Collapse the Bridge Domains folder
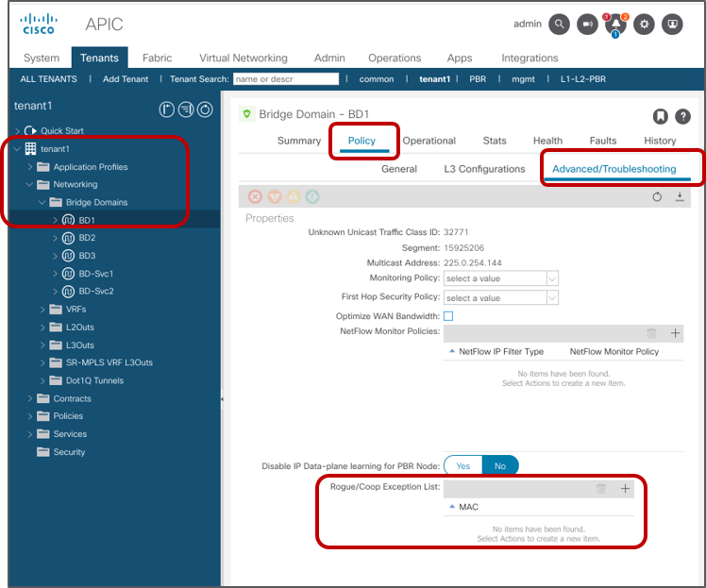 pyautogui.click(x=42, y=202)
